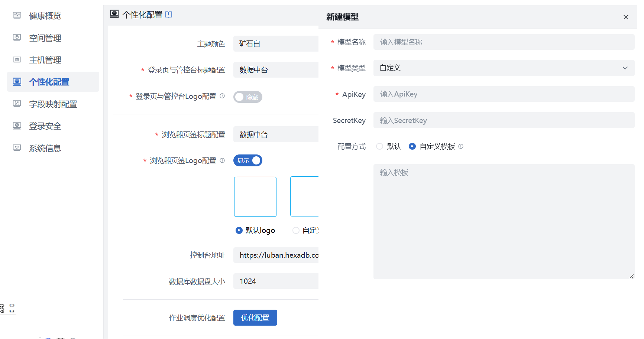Close the 新建模型 panel
Image resolution: width=644 pixels, height=339 pixels.
coord(626,17)
